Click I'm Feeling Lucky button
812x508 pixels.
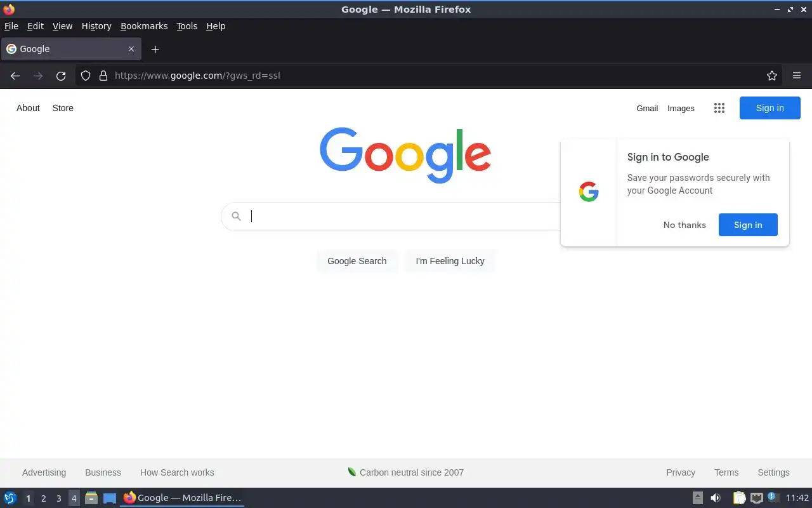point(450,261)
